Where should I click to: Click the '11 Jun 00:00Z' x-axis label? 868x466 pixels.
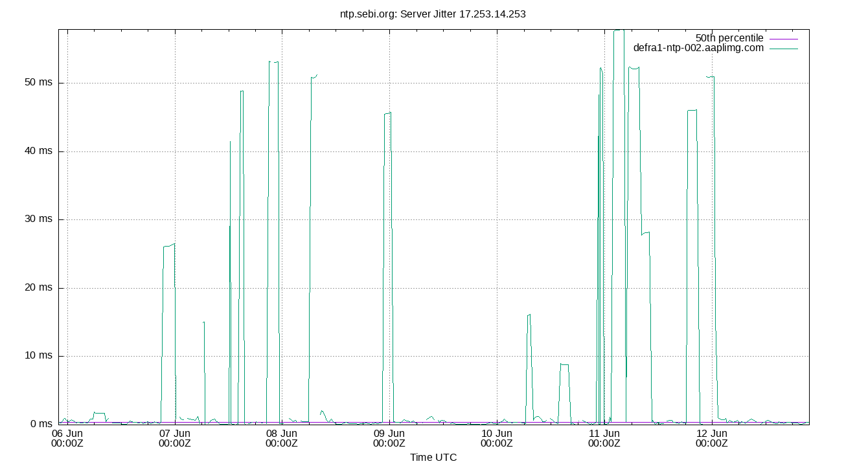[x=604, y=438]
